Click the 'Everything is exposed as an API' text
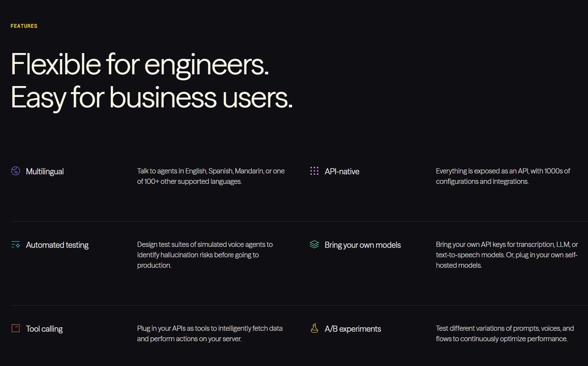The height and width of the screenshot is (366, 588). (x=503, y=176)
